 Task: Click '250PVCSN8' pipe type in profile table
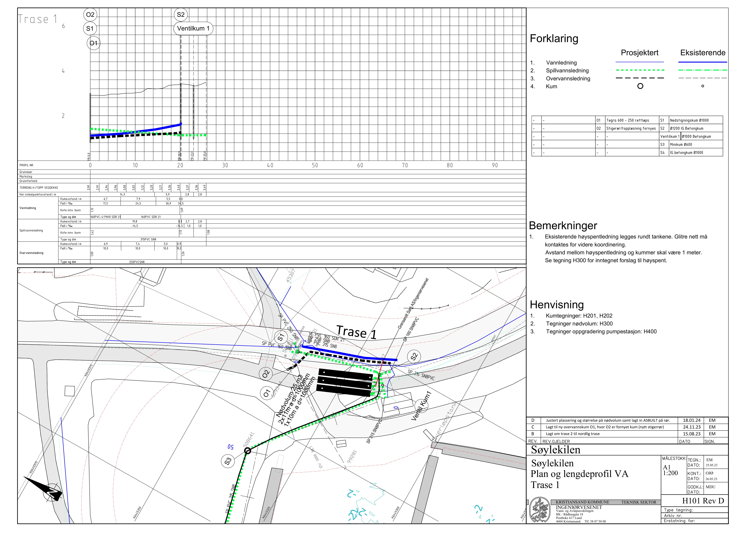pos(137,262)
